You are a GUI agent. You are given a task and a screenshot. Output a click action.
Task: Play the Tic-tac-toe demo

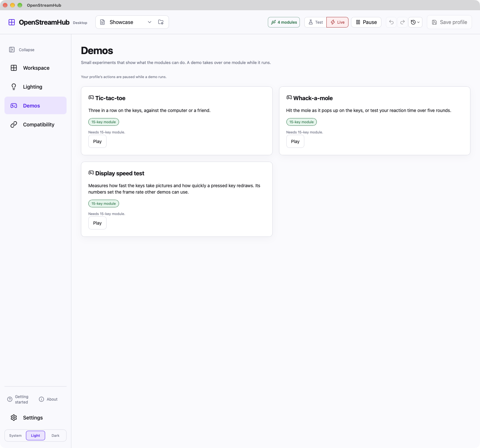coord(97,141)
